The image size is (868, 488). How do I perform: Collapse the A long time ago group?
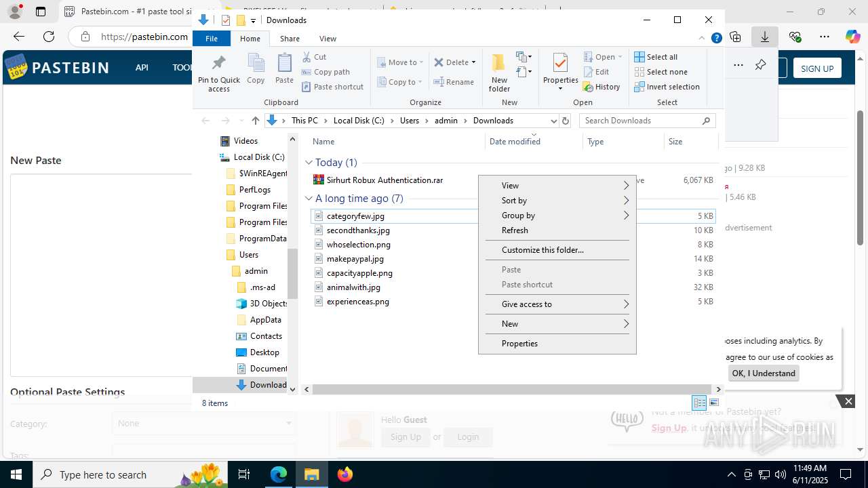[x=309, y=199]
